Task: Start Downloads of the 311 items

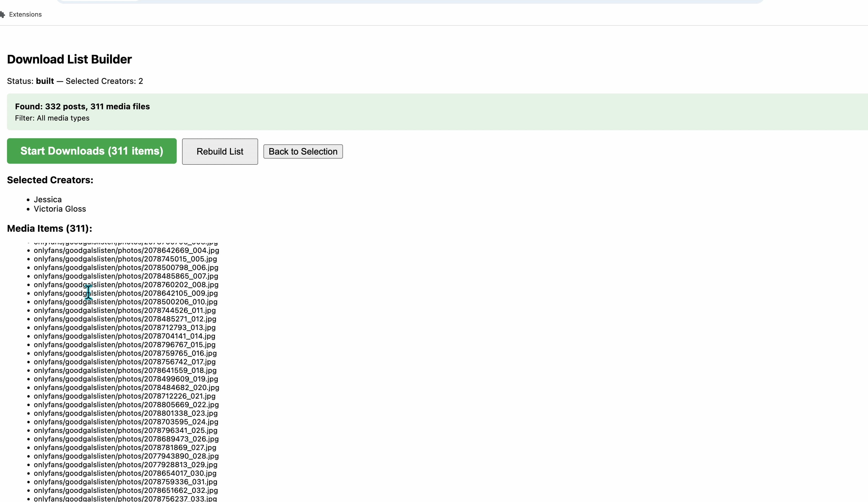Action: point(91,151)
